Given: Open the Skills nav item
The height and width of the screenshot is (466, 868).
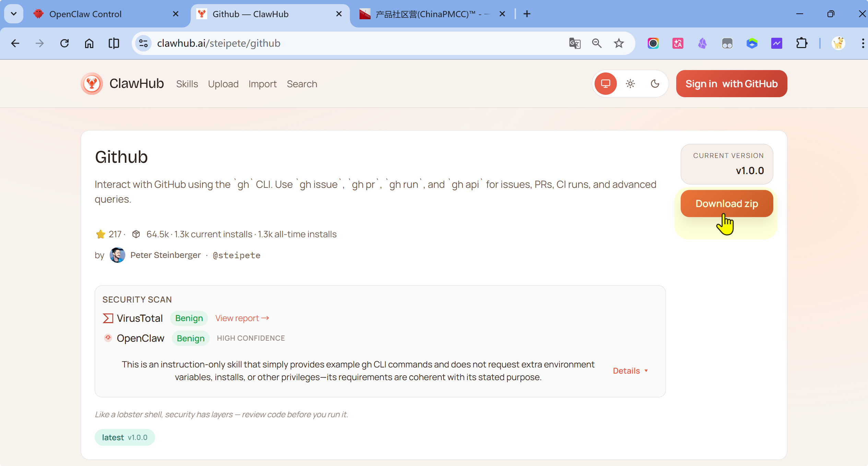Looking at the screenshot, I should [x=187, y=84].
